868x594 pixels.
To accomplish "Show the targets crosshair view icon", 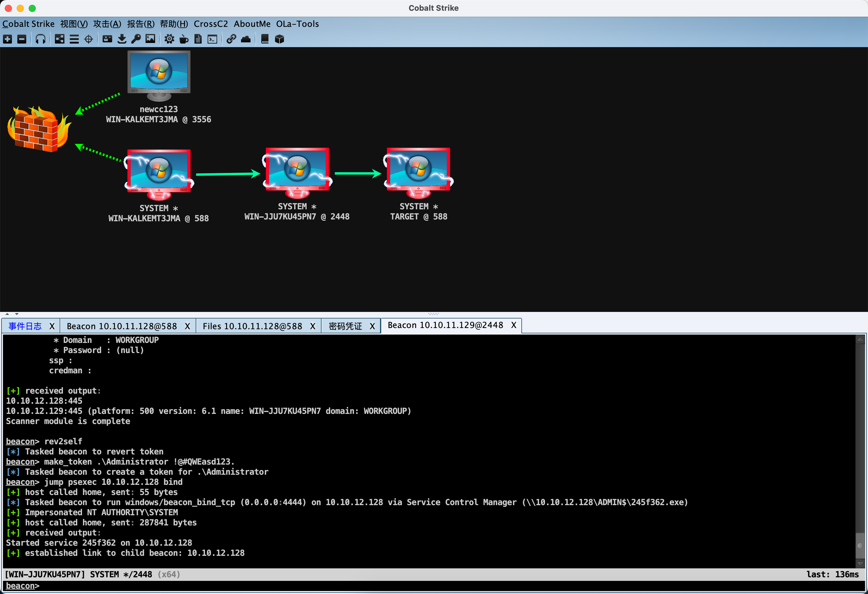I will click(x=89, y=39).
